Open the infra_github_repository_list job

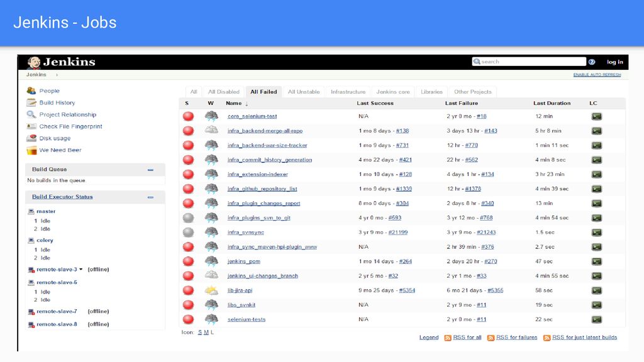tap(262, 189)
